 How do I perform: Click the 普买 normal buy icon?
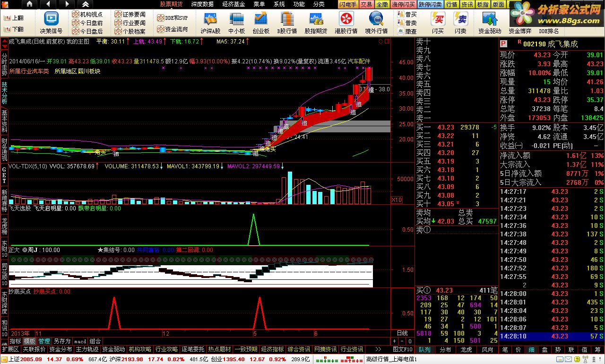click(406, 14)
